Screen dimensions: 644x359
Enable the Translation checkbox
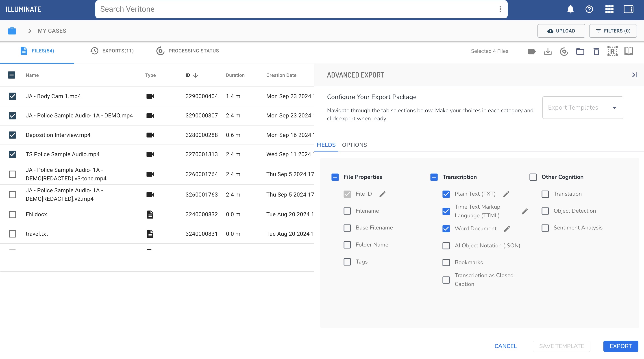[x=545, y=194]
